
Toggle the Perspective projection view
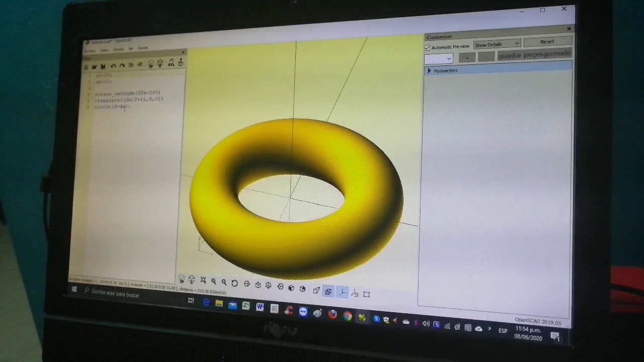click(316, 290)
